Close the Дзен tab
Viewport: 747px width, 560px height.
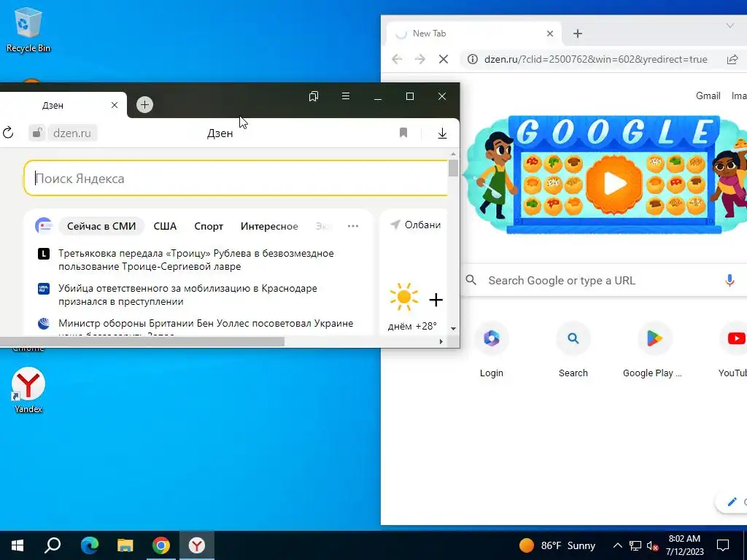pyautogui.click(x=115, y=105)
